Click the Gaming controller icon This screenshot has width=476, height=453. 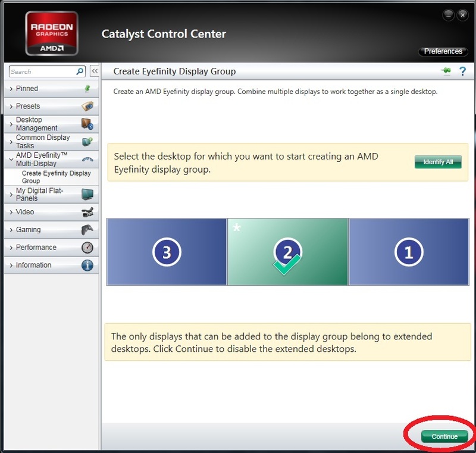pos(87,230)
